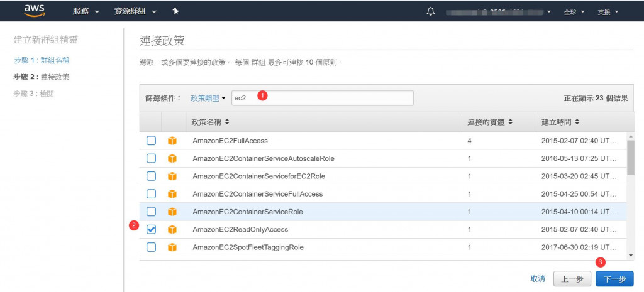Click creation date 2015-04-25 00:54

click(x=579, y=194)
